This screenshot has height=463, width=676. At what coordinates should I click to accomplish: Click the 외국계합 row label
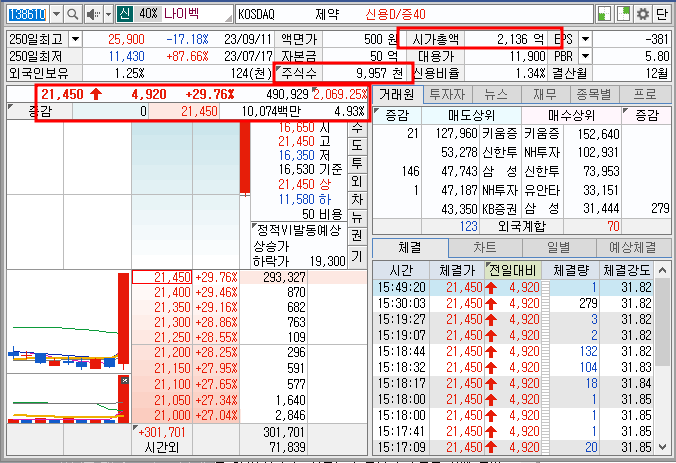point(521,226)
